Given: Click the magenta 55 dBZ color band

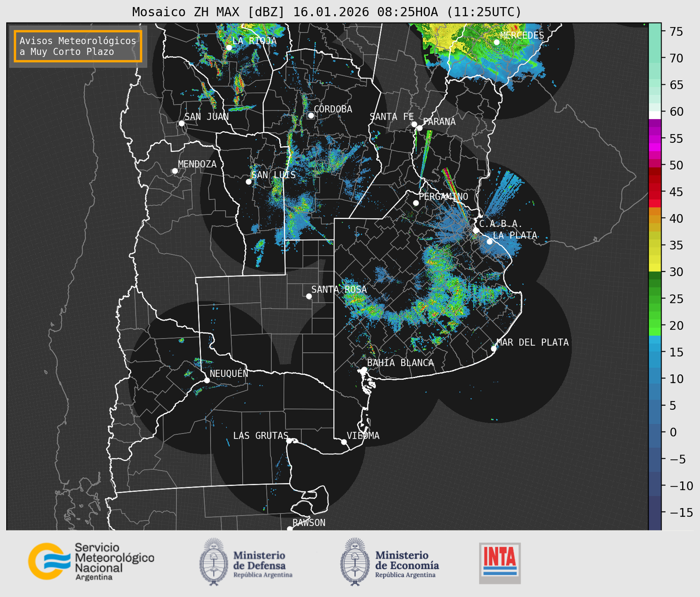Looking at the screenshot, I should (655, 139).
